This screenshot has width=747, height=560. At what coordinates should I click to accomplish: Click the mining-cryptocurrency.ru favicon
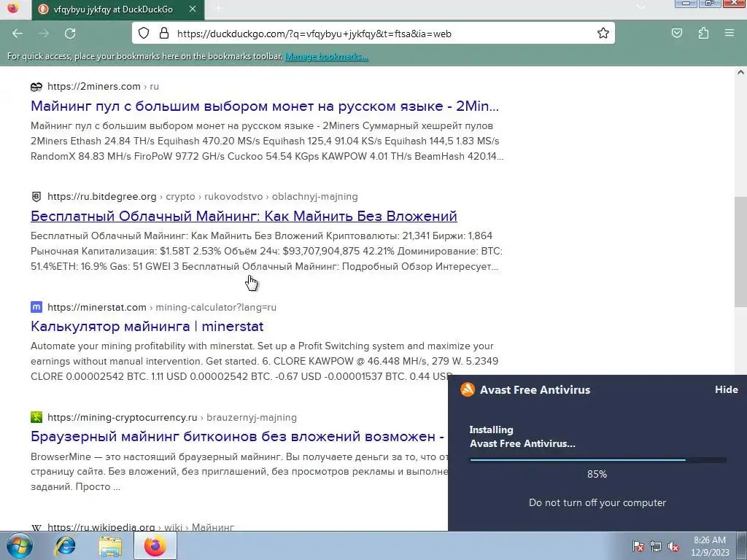point(36,417)
